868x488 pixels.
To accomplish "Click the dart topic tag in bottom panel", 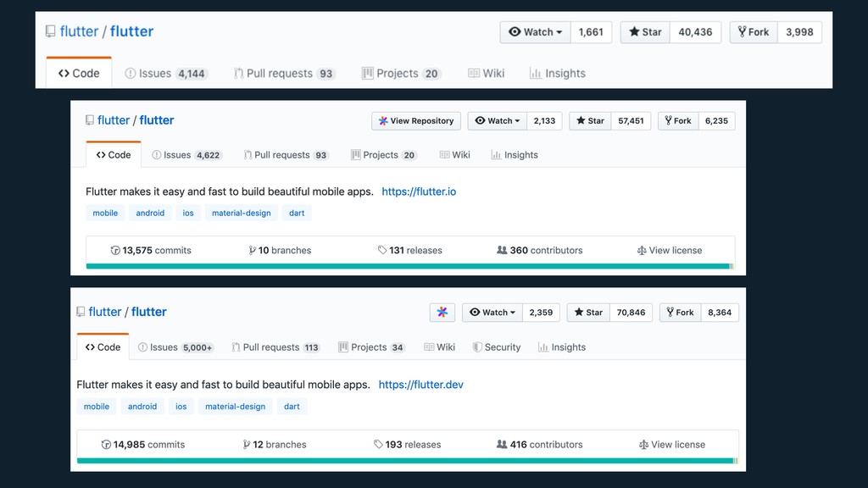I will 292,406.
